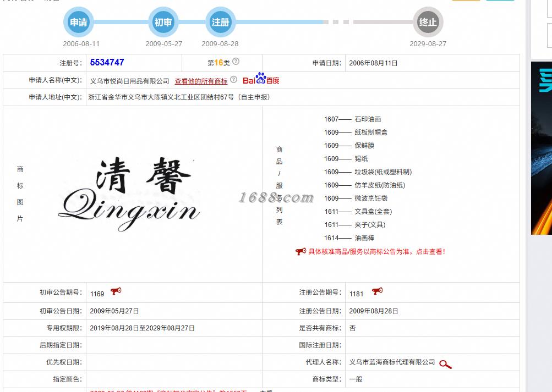The width and height of the screenshot is (552, 392).
Task: Open help icon beside 查看他的所有商标
Action: coord(234,80)
